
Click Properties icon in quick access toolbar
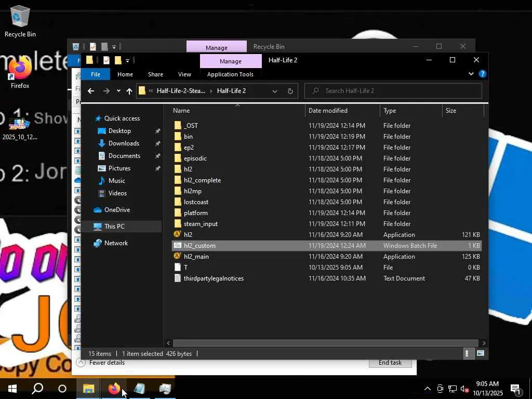[x=106, y=60]
